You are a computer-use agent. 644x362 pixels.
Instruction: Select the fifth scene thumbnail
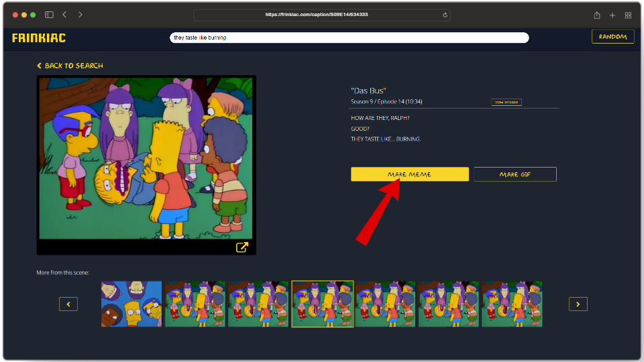(385, 304)
